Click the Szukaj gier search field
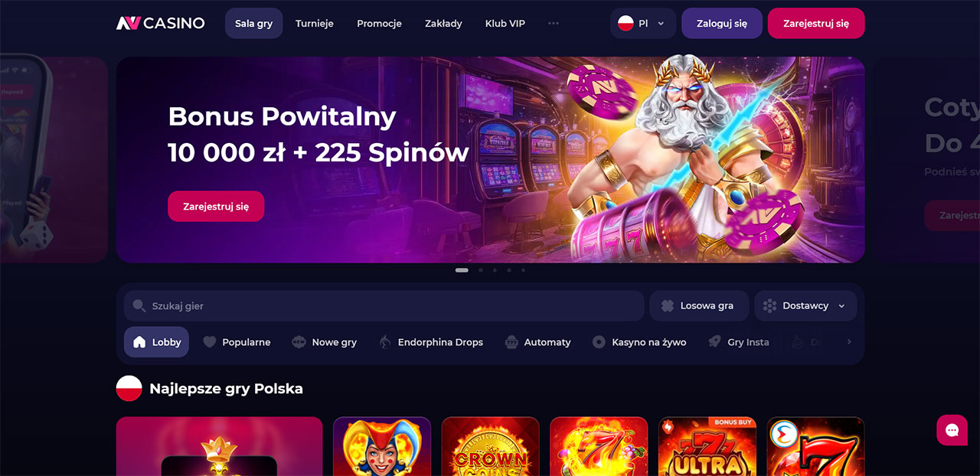 pos(384,306)
